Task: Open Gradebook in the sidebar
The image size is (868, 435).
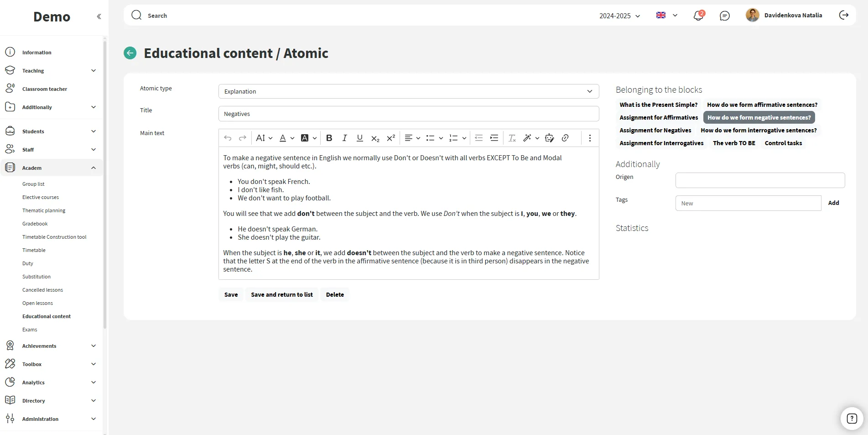Action: (35, 224)
